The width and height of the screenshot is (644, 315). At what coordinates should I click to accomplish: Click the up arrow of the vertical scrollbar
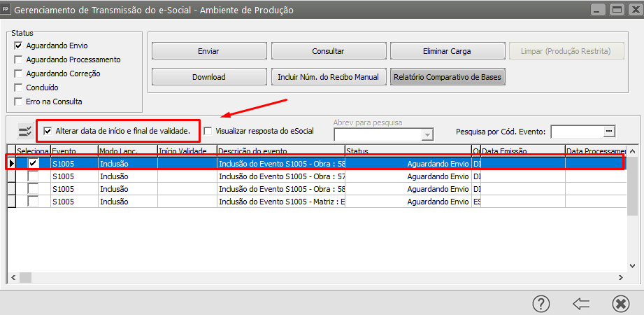632,150
